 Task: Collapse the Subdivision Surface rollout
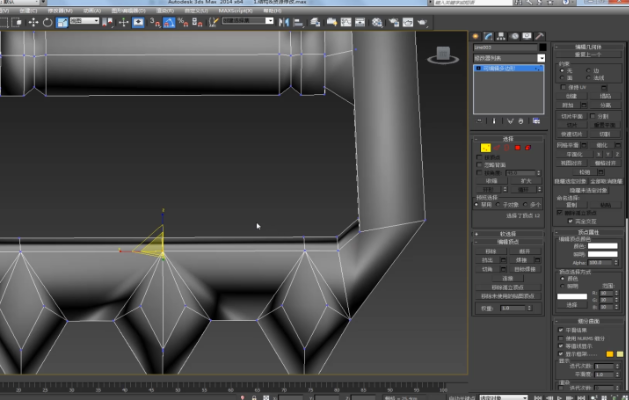tap(588, 321)
